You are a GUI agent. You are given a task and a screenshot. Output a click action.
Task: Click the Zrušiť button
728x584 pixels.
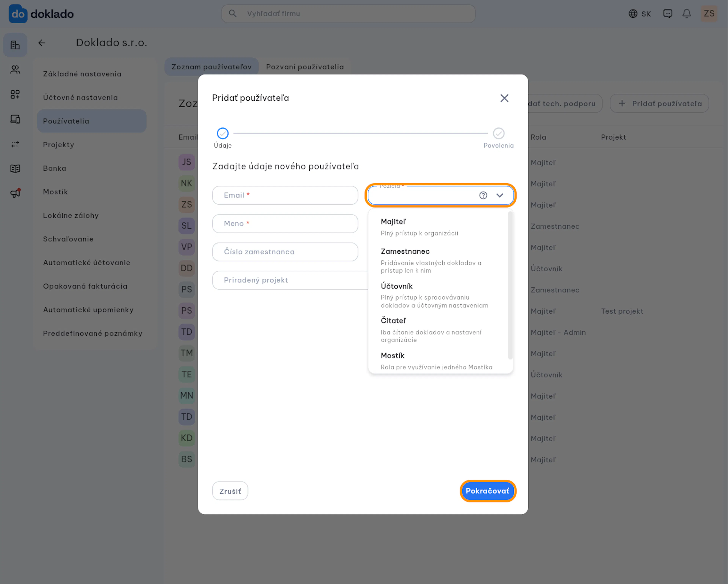pyautogui.click(x=230, y=491)
